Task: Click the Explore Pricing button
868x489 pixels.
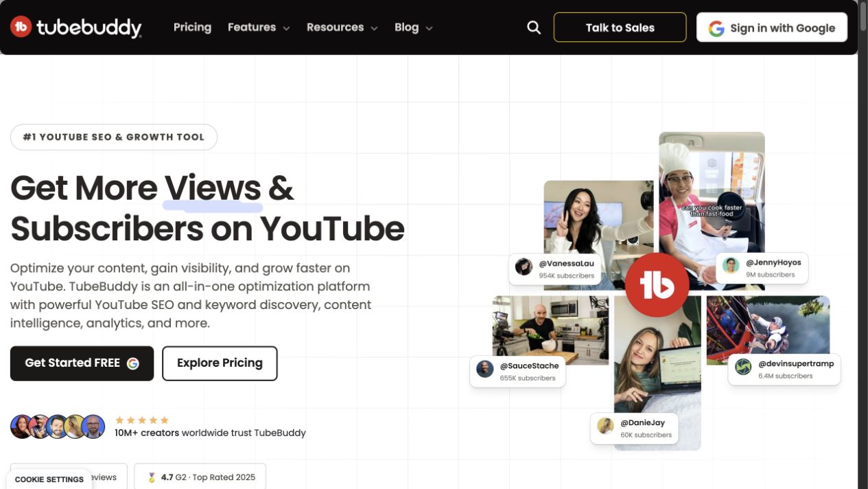Action: tap(220, 363)
